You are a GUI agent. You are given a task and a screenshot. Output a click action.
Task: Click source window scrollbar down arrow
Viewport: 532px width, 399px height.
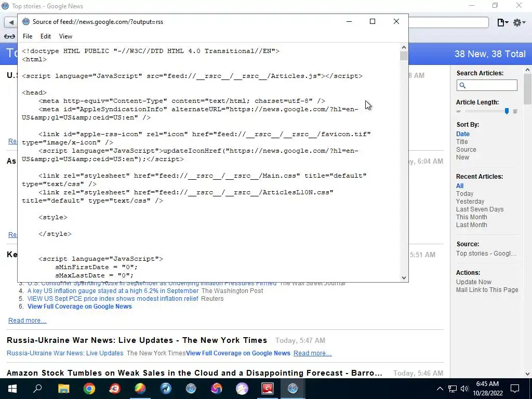pos(404,277)
